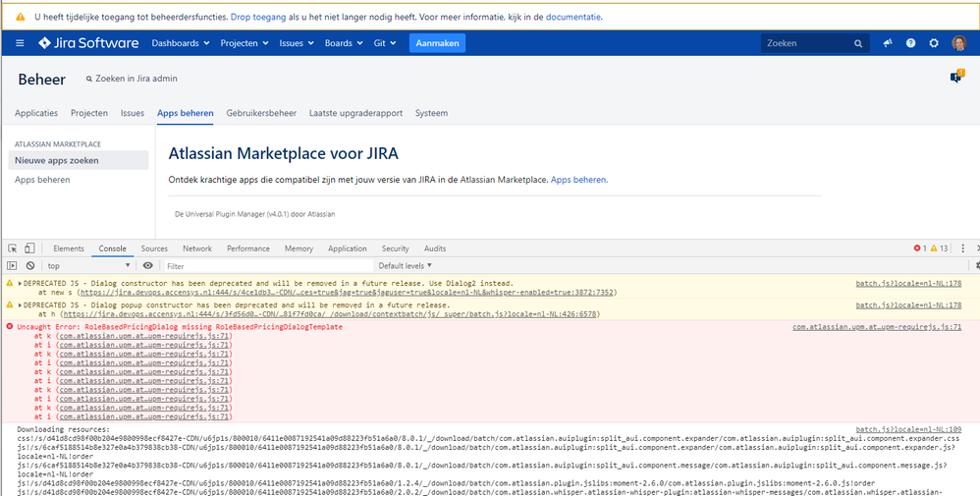Open the Gebruikersbeheer tab
The width and height of the screenshot is (980, 496).
tap(261, 113)
